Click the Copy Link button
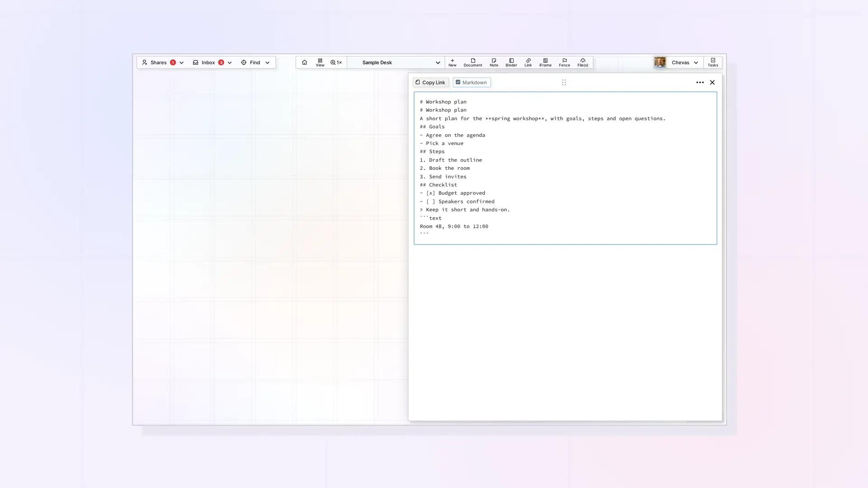868x488 pixels. [x=430, y=82]
